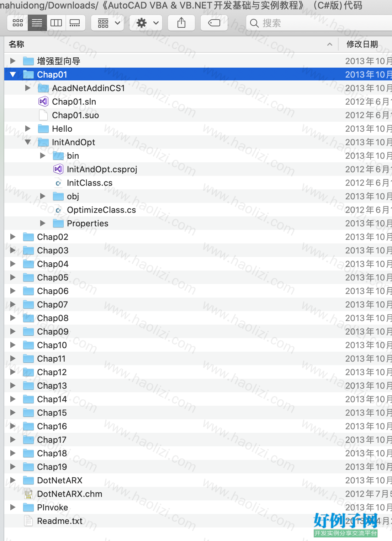
Task: Select the Chap19 row name
Action: click(52, 467)
